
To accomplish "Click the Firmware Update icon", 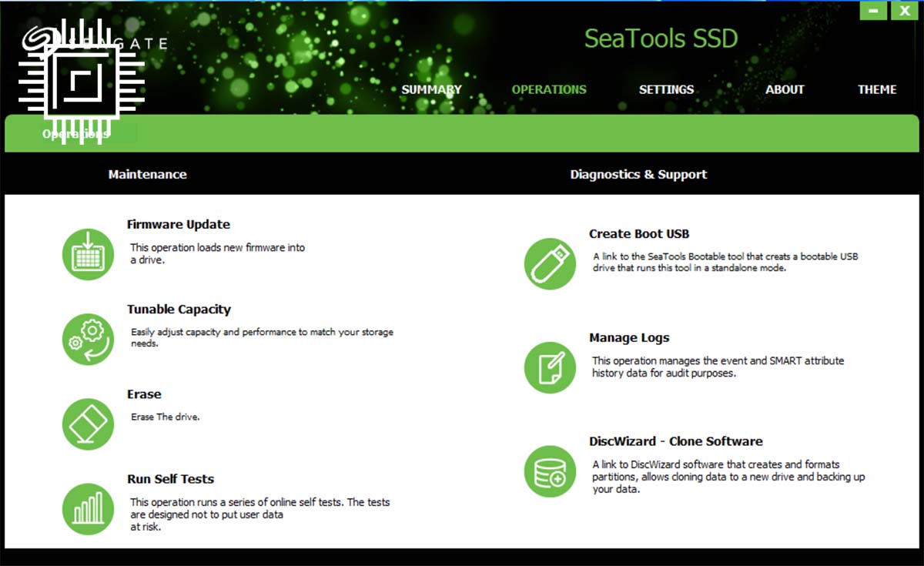I will pyautogui.click(x=88, y=254).
